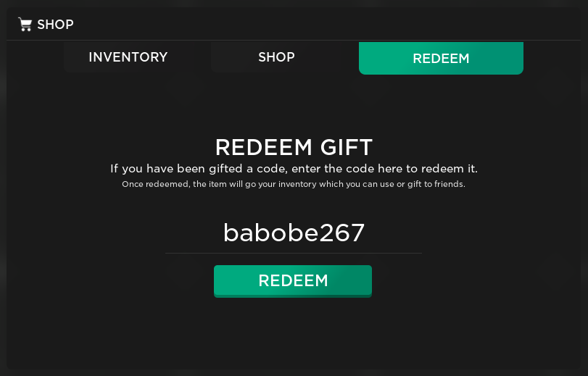The image size is (588, 376).
Task: Open the INVENTORY tab
Action: coord(128,57)
